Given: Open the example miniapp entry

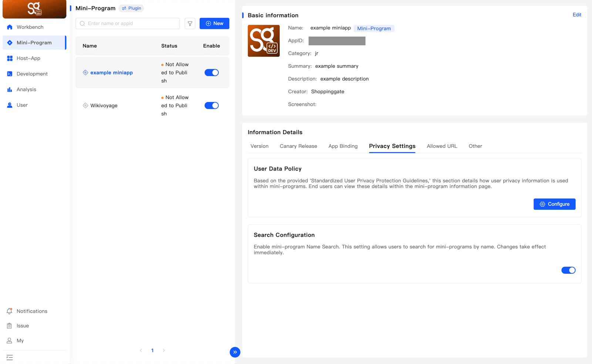Looking at the screenshot, I should pos(111,73).
